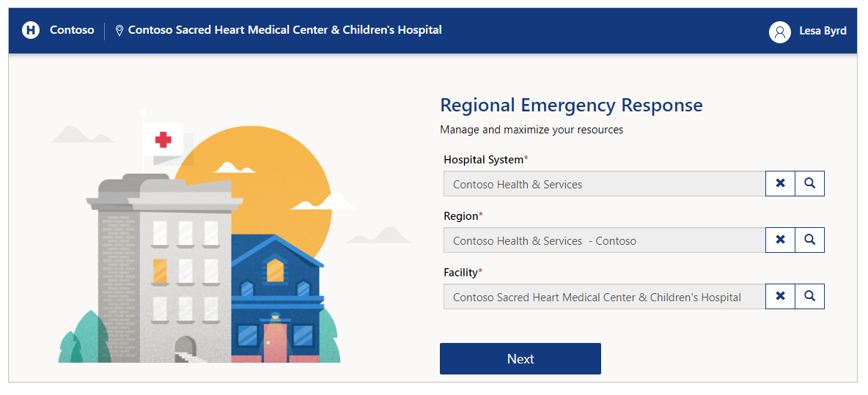Open the user avatar profile icon
The height and width of the screenshot is (395, 868).
(779, 32)
